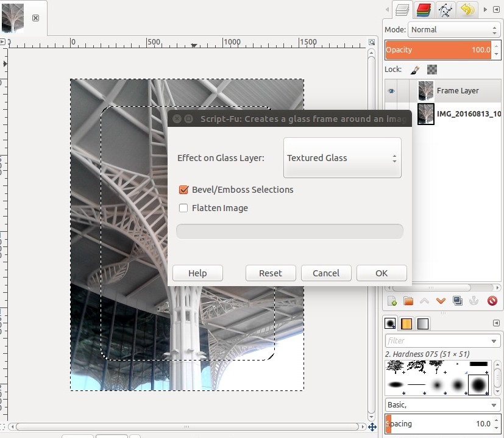
Task: Click the canvas vertical scrollbar
Action: tap(371, 235)
